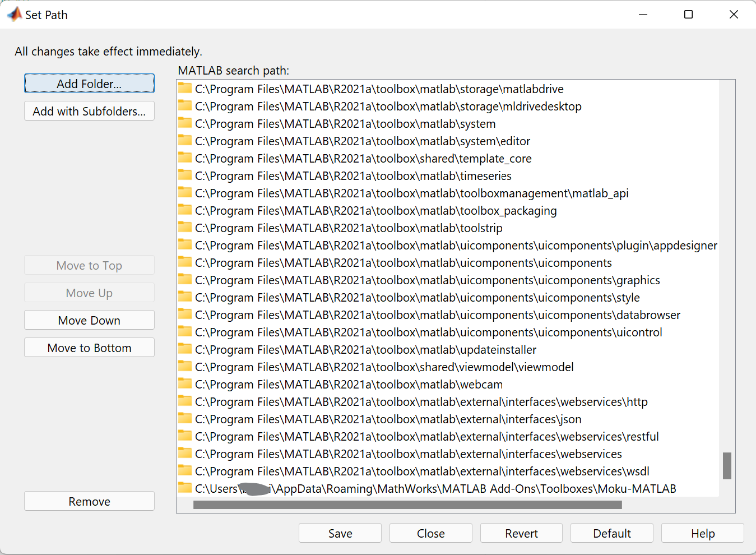This screenshot has height=555, width=756.
Task: Save the search path changes
Action: tap(340, 533)
